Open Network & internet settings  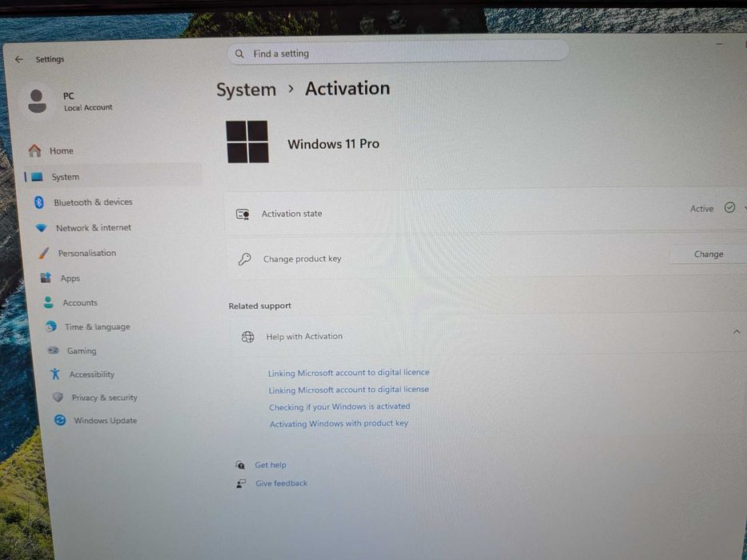coord(94,228)
